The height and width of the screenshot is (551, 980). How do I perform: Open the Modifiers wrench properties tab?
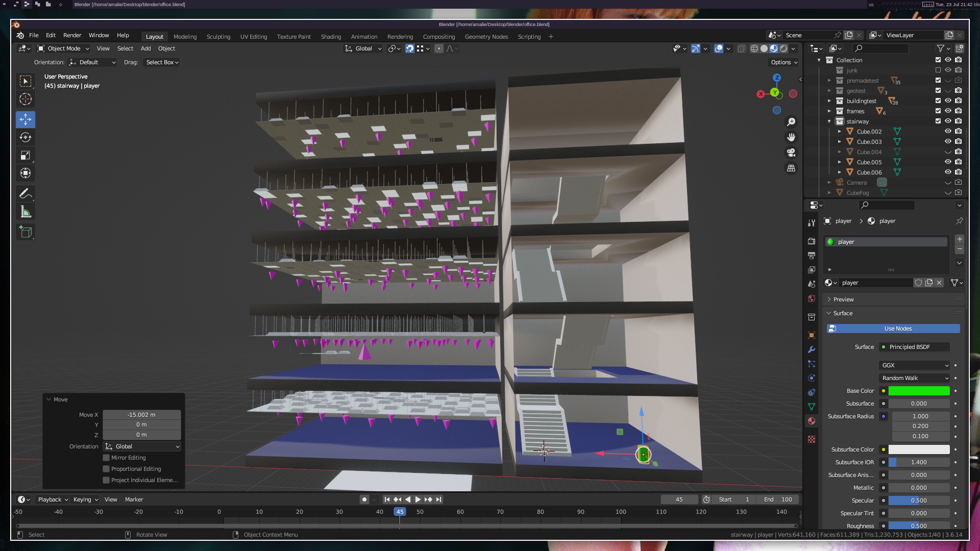(812, 349)
